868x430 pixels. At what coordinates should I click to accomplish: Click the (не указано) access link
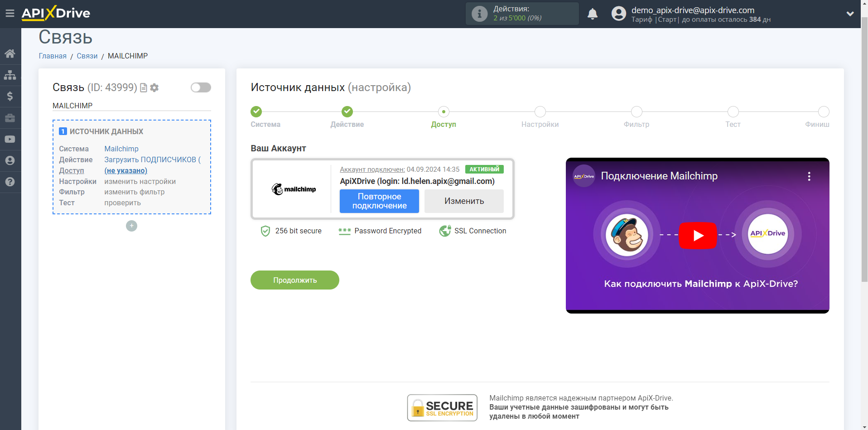click(126, 170)
